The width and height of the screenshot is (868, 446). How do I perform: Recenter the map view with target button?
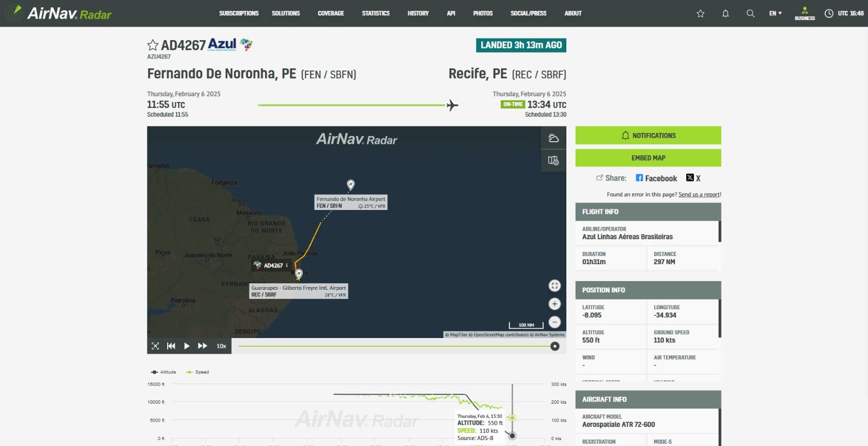coord(554,286)
